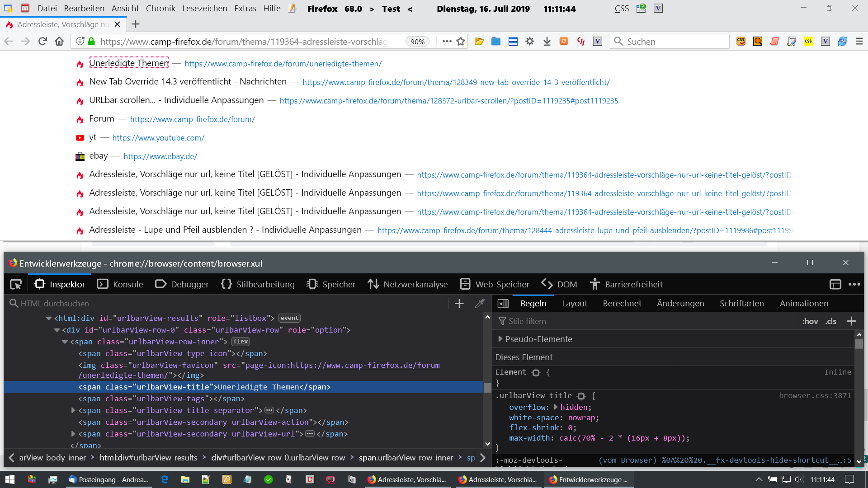Click the flex badge on urlbarView-row-inner
The width and height of the screenshot is (868, 488).
[241, 342]
